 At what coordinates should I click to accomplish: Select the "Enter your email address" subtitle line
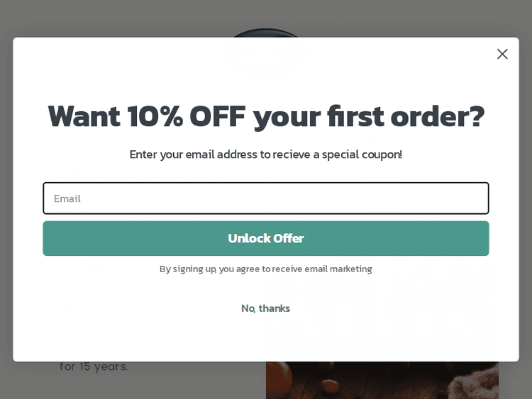[x=265, y=154]
